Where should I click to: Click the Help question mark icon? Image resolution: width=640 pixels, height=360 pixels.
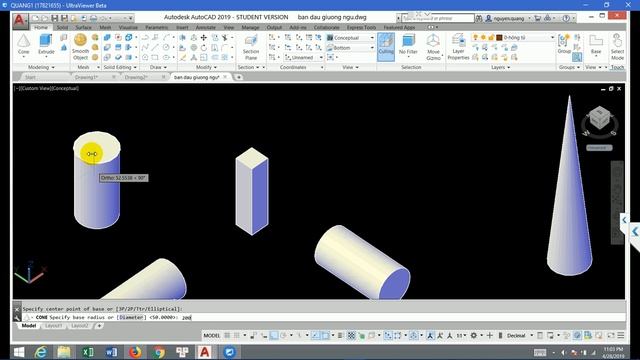pyautogui.click(x=566, y=18)
